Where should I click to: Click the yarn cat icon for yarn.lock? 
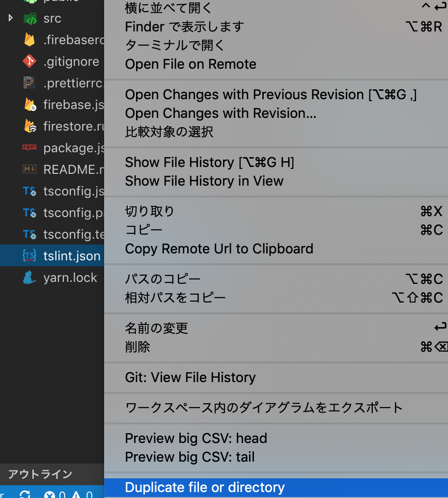click(30, 277)
